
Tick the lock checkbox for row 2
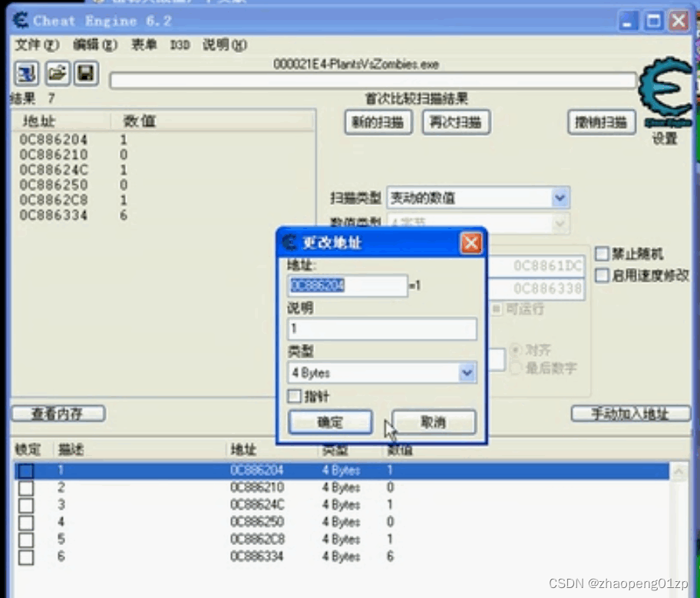coord(26,487)
